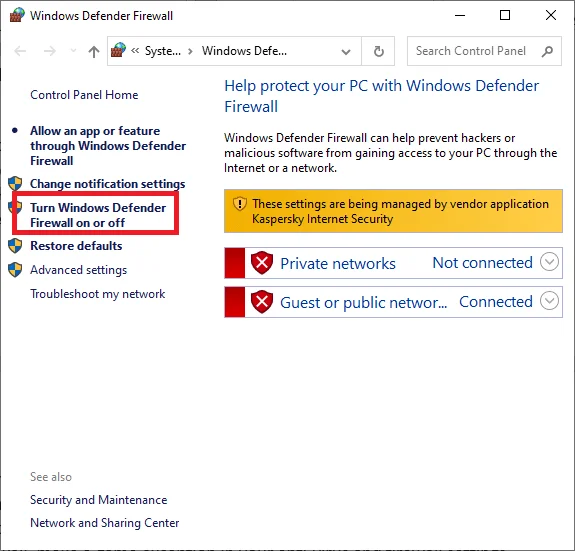This screenshot has width=575, height=551.
Task: Open the Advanced settings link
Action: click(x=78, y=270)
